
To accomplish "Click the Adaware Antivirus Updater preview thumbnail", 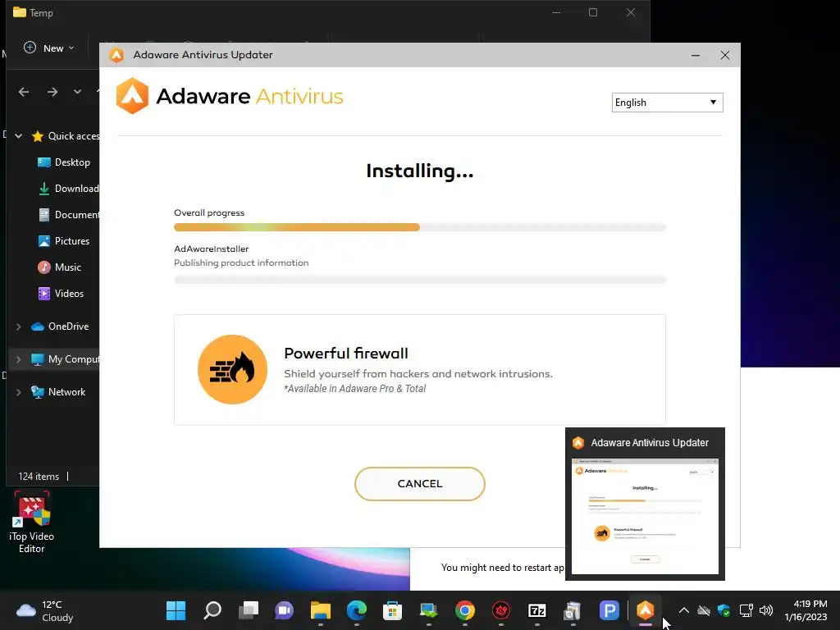I will (x=645, y=516).
